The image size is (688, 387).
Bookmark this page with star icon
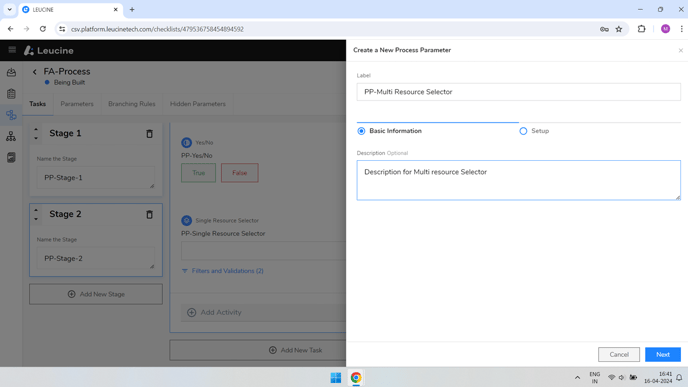tap(619, 29)
